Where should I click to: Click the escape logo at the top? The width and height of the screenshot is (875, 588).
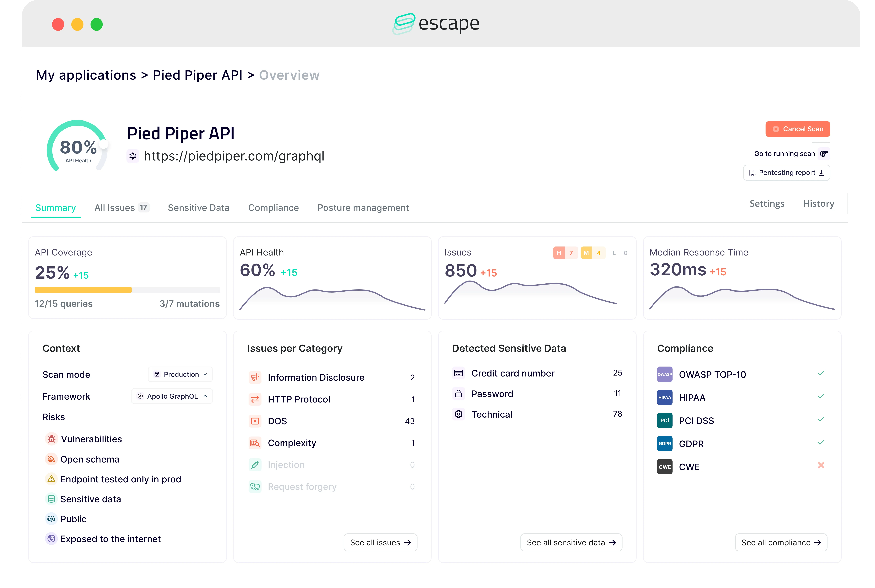point(436,24)
